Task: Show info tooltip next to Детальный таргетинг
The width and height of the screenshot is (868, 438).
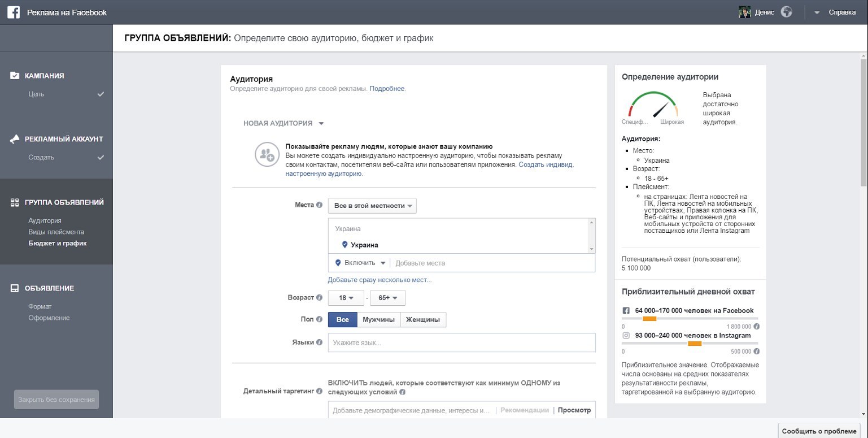Action: (319, 391)
